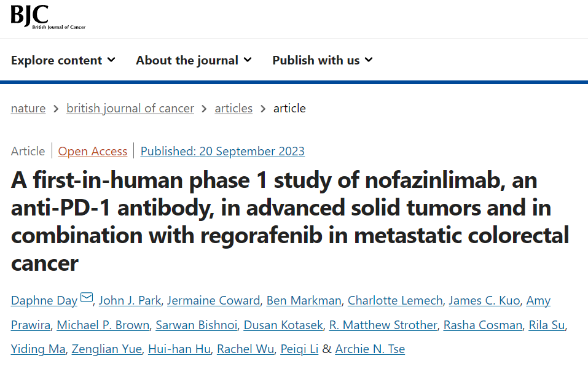The width and height of the screenshot is (588, 369).
Task: Navigate to the articles breadcrumb link
Action: [233, 109]
